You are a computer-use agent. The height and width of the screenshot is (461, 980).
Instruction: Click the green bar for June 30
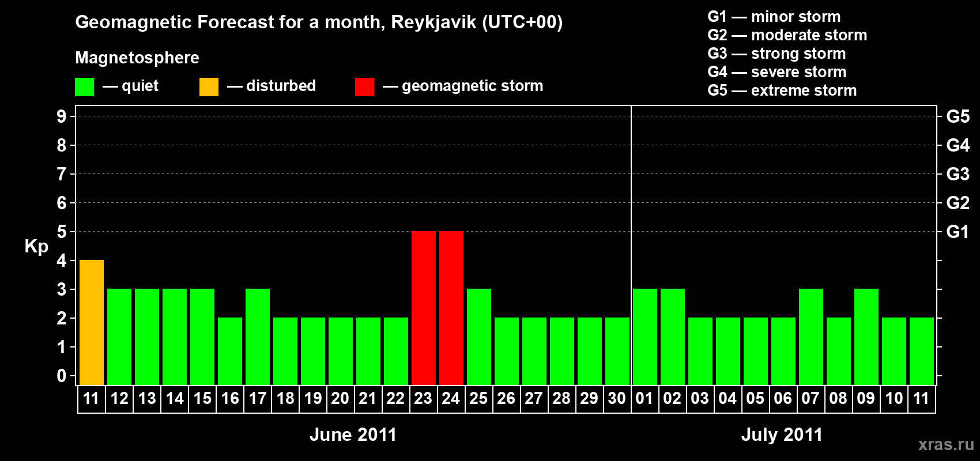point(617,352)
